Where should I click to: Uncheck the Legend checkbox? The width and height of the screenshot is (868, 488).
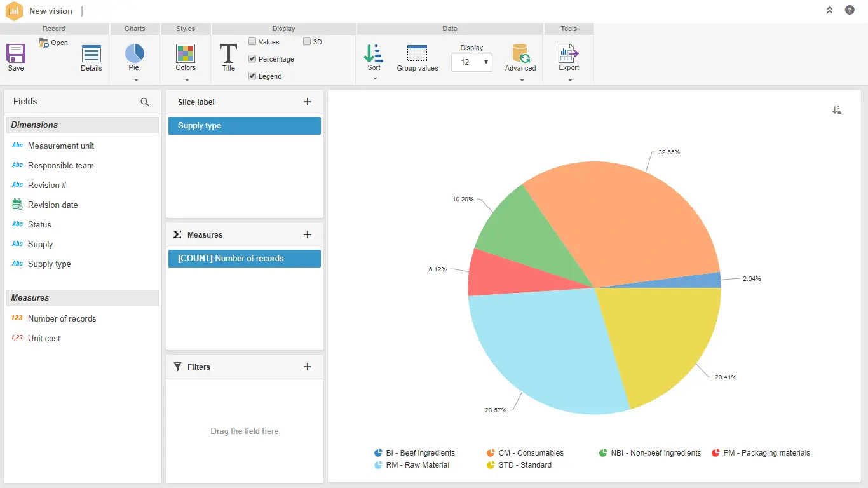pyautogui.click(x=252, y=76)
